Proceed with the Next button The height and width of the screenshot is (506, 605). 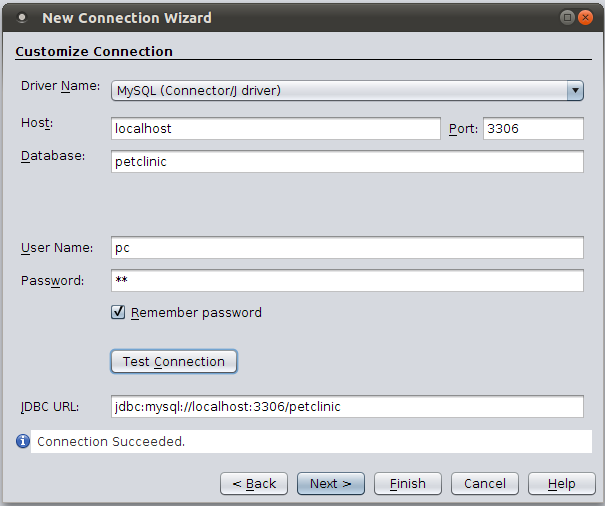[331, 484]
